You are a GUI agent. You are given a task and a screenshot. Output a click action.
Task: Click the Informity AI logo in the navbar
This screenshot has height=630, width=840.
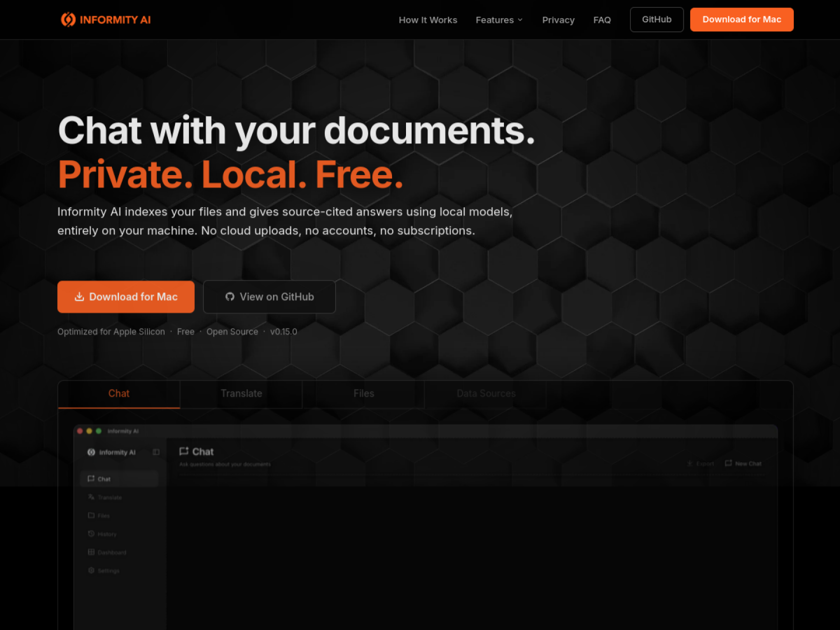(x=106, y=20)
